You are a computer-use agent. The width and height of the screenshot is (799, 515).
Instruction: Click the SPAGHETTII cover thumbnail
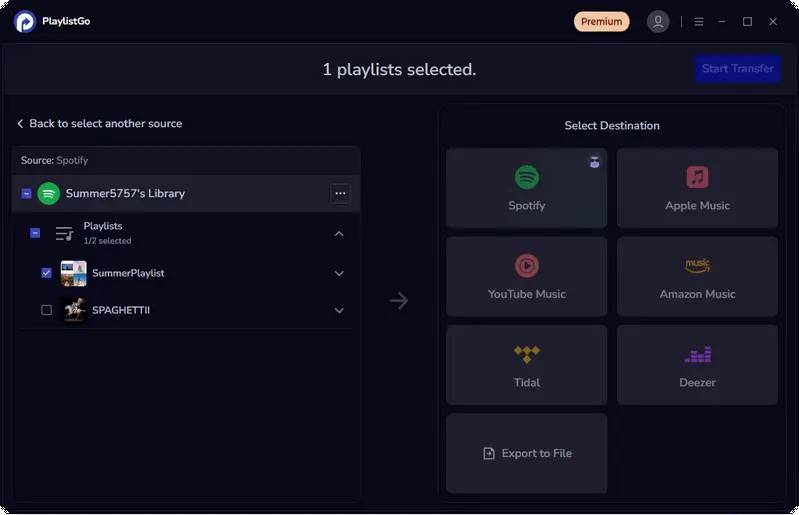pos(73,310)
